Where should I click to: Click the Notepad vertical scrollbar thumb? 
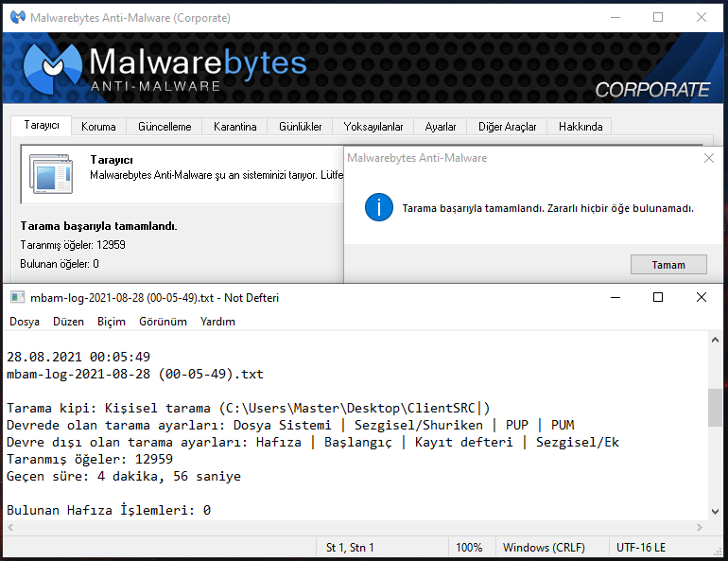coord(715,408)
